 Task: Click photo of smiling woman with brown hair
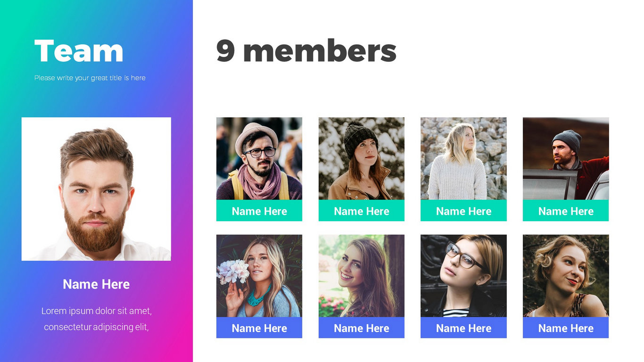pyautogui.click(x=361, y=276)
